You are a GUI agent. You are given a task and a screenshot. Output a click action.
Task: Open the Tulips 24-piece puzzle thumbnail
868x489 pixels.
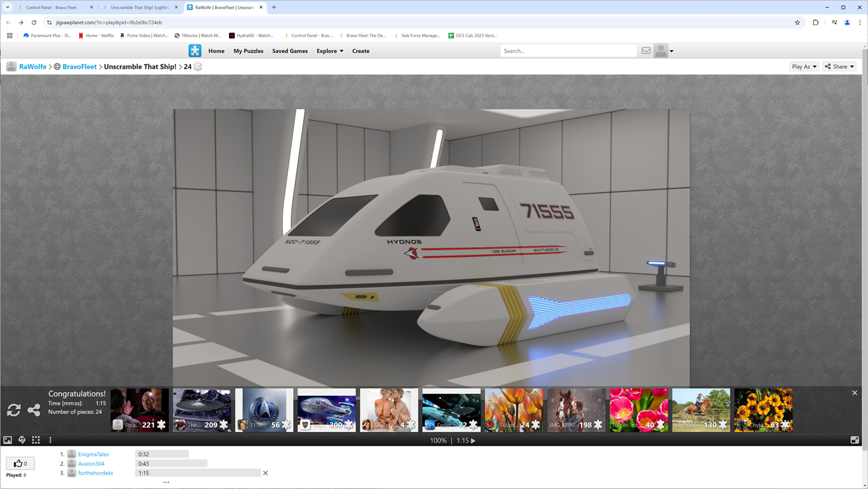pyautogui.click(x=514, y=410)
